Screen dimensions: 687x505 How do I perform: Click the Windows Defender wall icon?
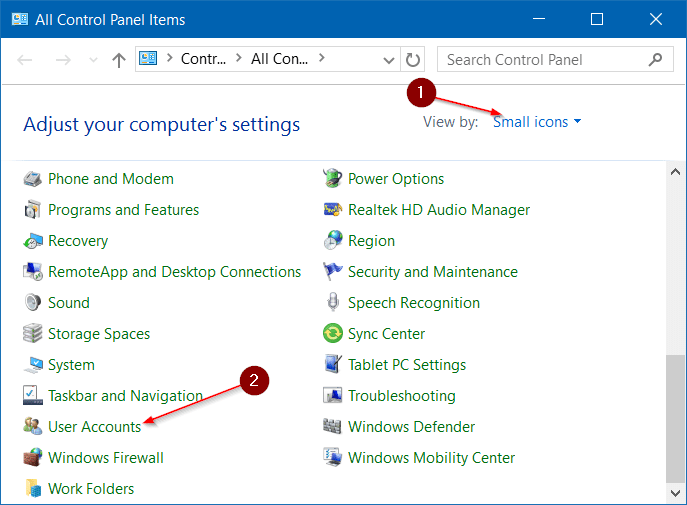pyautogui.click(x=332, y=427)
